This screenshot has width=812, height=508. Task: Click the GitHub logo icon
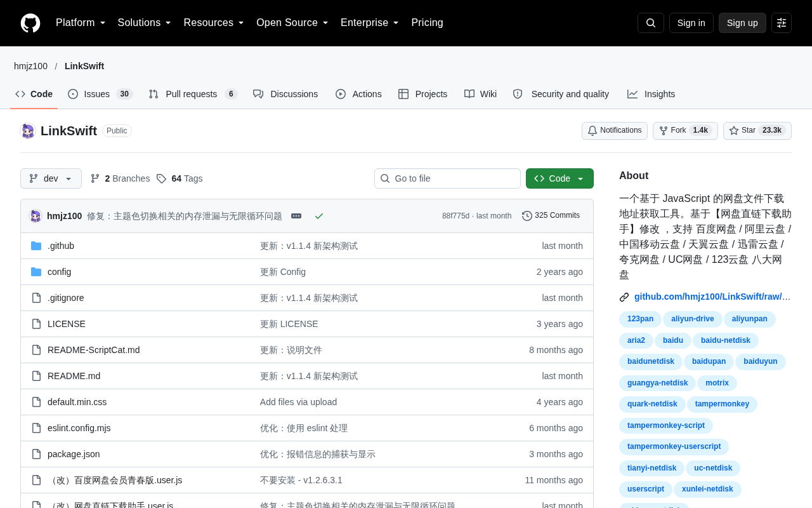[30, 23]
